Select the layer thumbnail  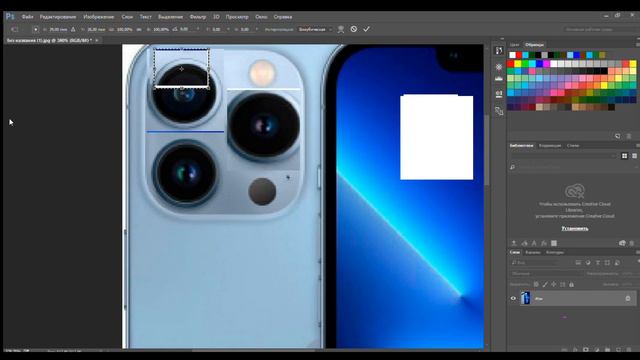pyautogui.click(x=525, y=298)
